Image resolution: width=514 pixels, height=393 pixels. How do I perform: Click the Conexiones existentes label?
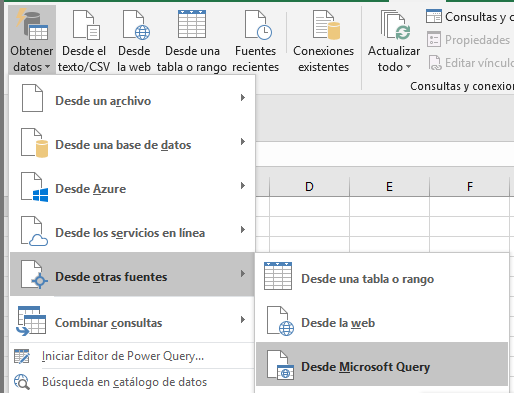pyautogui.click(x=323, y=59)
